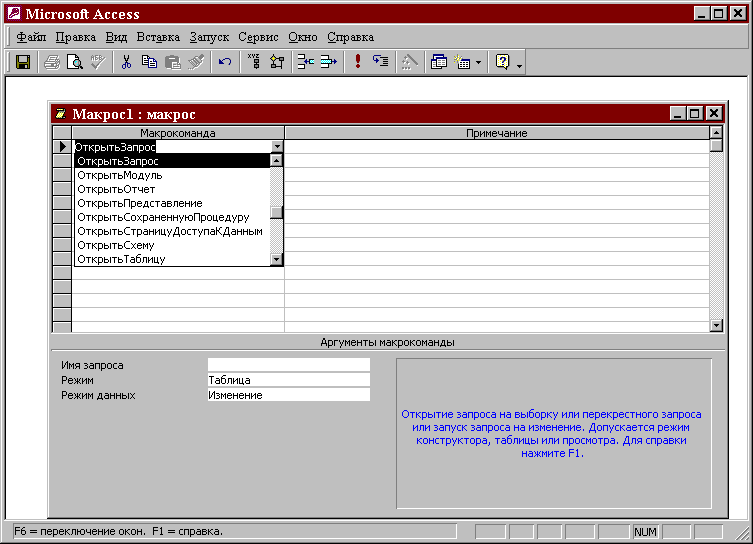This screenshot has height=544, width=753.
Task: Click the Insert Rows icon
Action: pos(305,62)
